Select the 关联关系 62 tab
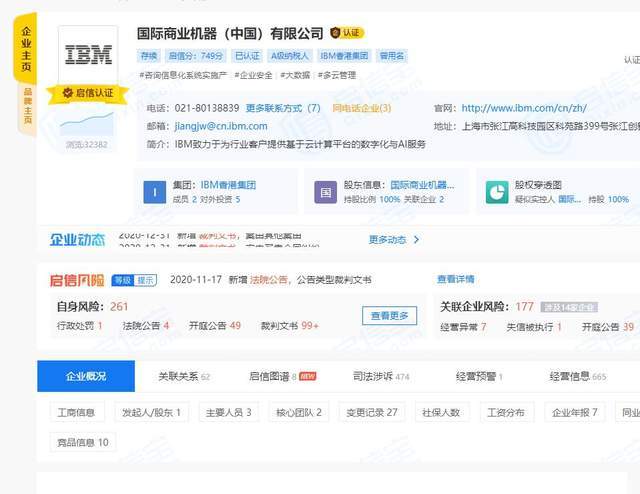 click(x=184, y=376)
